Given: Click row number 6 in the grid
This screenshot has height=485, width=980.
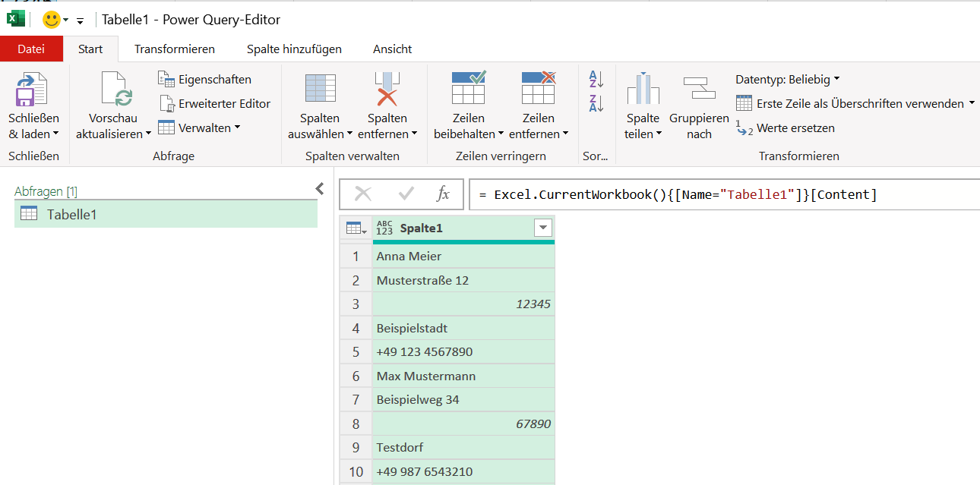Looking at the screenshot, I should (x=356, y=376).
